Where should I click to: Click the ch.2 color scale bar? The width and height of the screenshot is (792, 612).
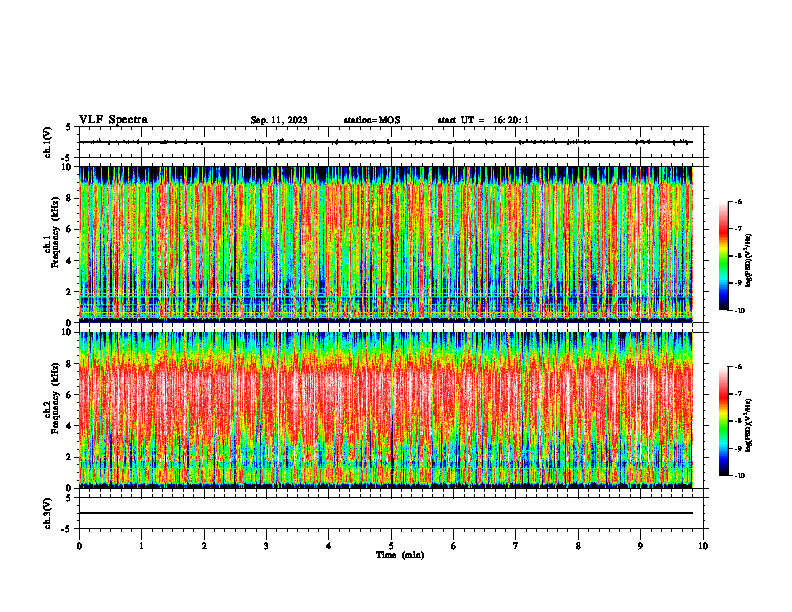pyautogui.click(x=723, y=421)
